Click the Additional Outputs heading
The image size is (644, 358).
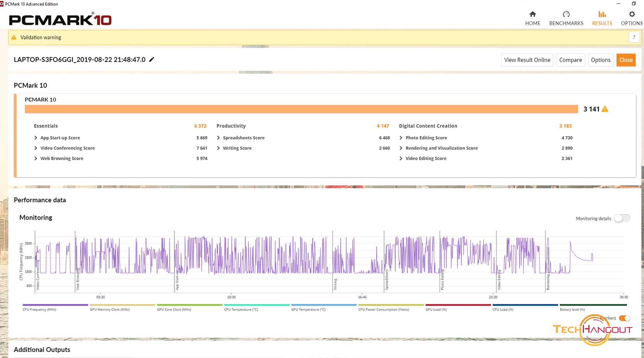pos(42,349)
